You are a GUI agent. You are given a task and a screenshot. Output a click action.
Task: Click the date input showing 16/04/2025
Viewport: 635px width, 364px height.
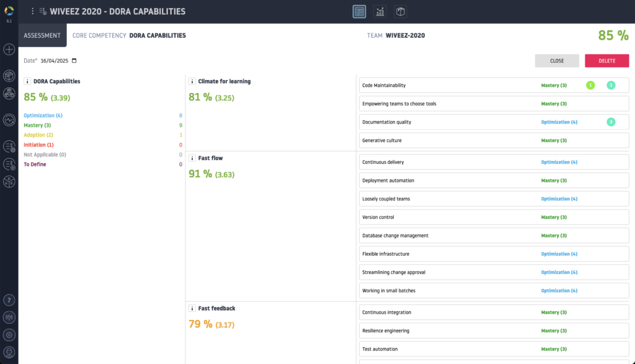55,61
